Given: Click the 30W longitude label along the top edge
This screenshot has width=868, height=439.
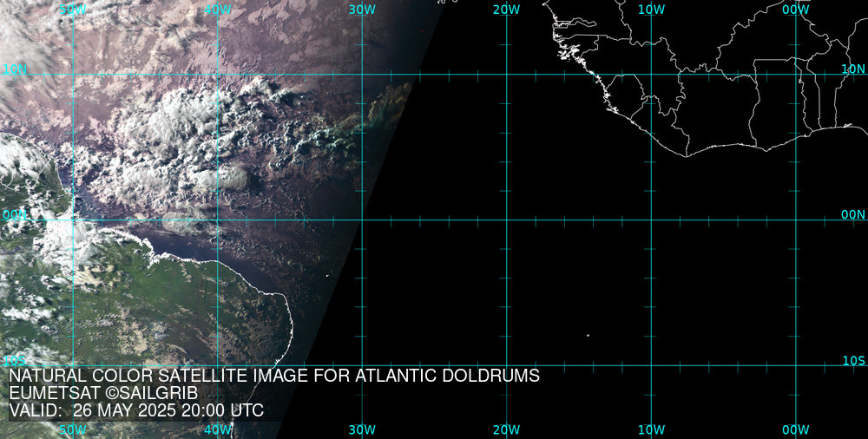Looking at the screenshot, I should 363,10.
